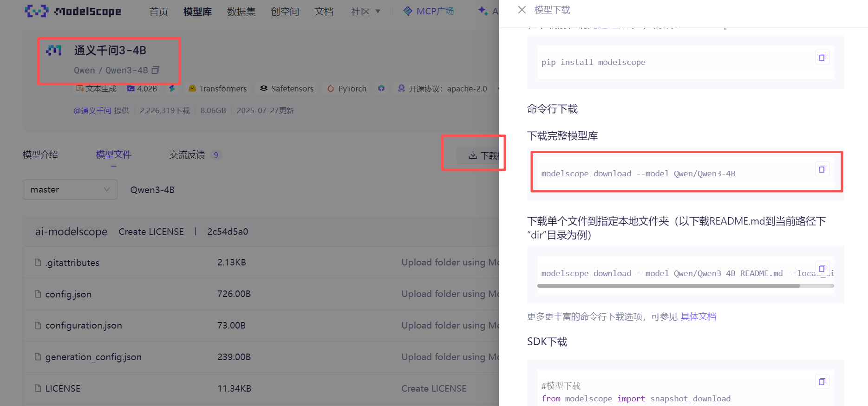Click the '2,226,319下载' count text
The width and height of the screenshot is (868, 406).
(x=165, y=110)
